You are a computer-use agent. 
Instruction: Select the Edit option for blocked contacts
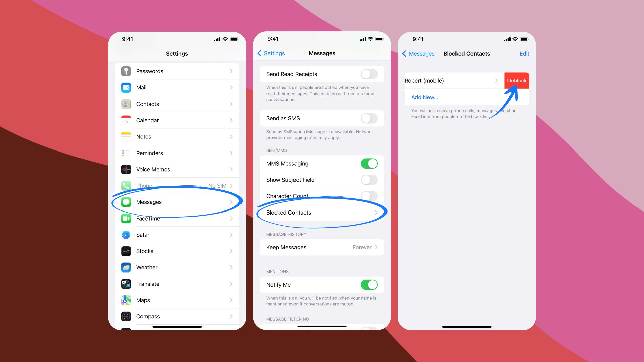coord(524,54)
